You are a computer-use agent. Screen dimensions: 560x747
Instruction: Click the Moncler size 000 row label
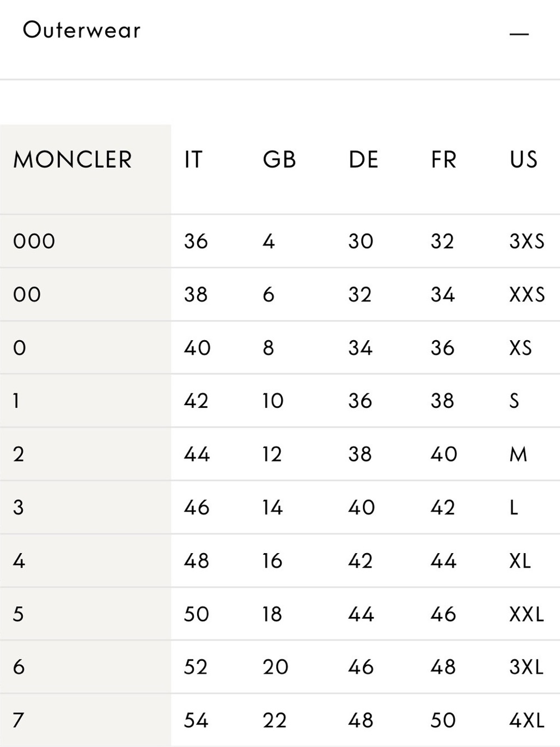click(x=34, y=242)
